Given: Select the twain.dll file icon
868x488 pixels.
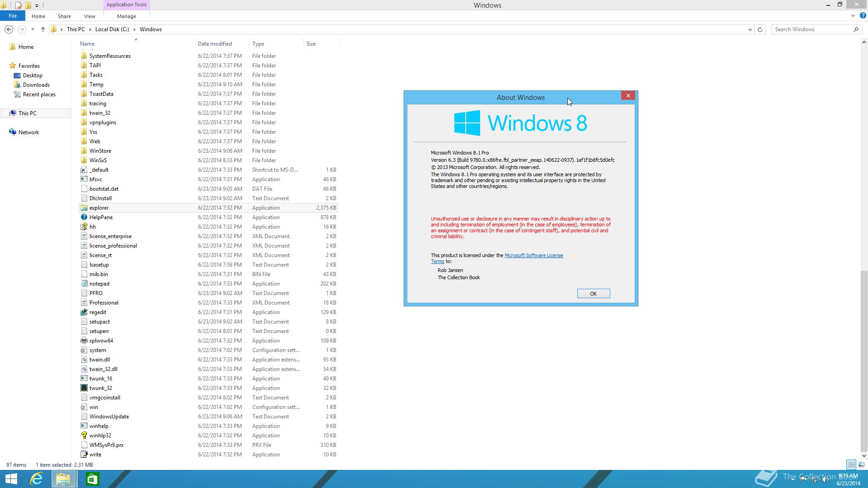Looking at the screenshot, I should (84, 360).
